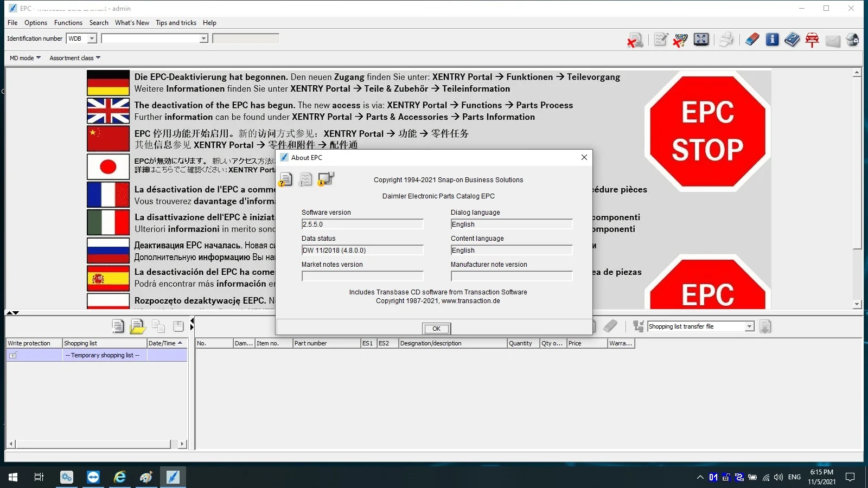Open the Help menu
Viewport: 868px width, 488px height.
(209, 23)
